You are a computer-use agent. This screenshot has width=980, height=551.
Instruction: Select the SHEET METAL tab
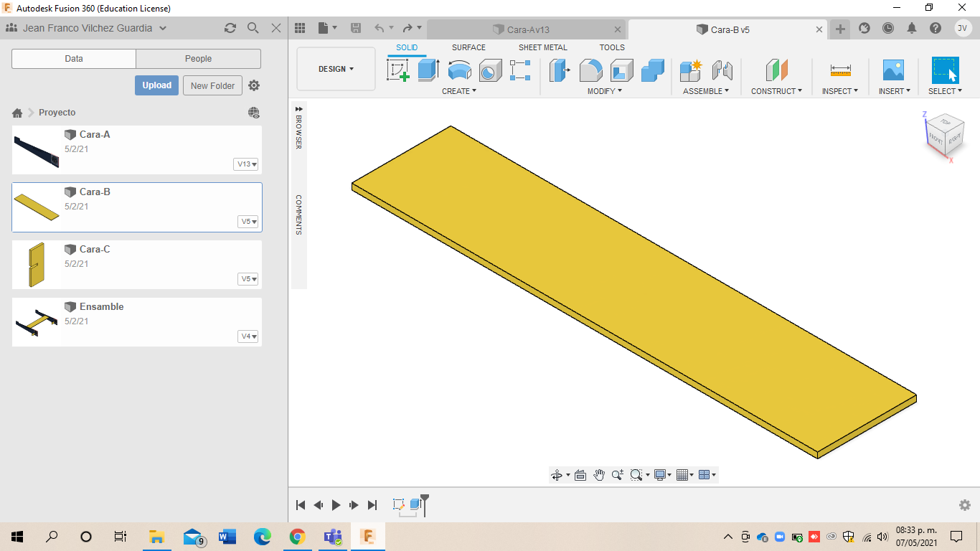(x=543, y=47)
